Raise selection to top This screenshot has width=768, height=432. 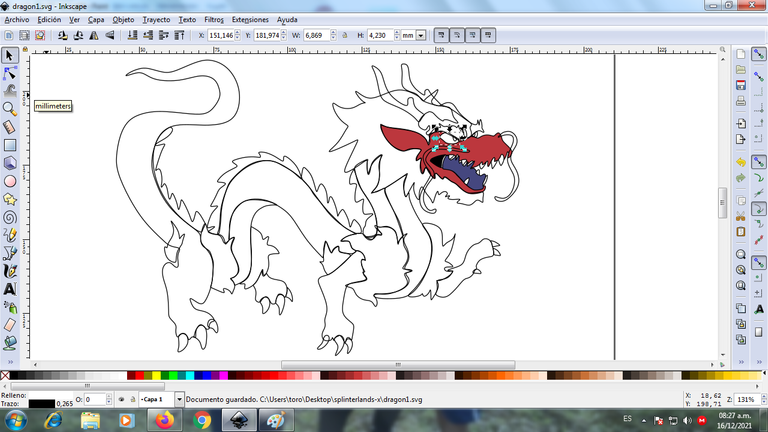click(x=179, y=35)
